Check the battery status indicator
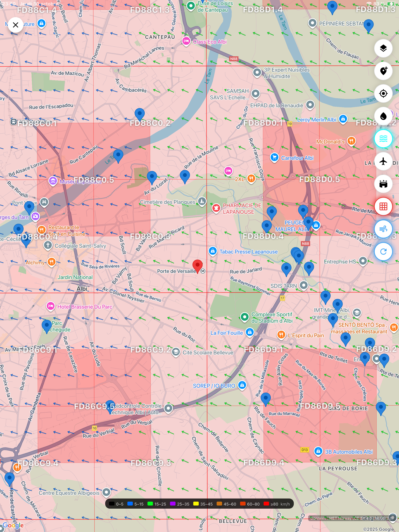The width and height of the screenshot is (399, 532). (x=391, y=4)
